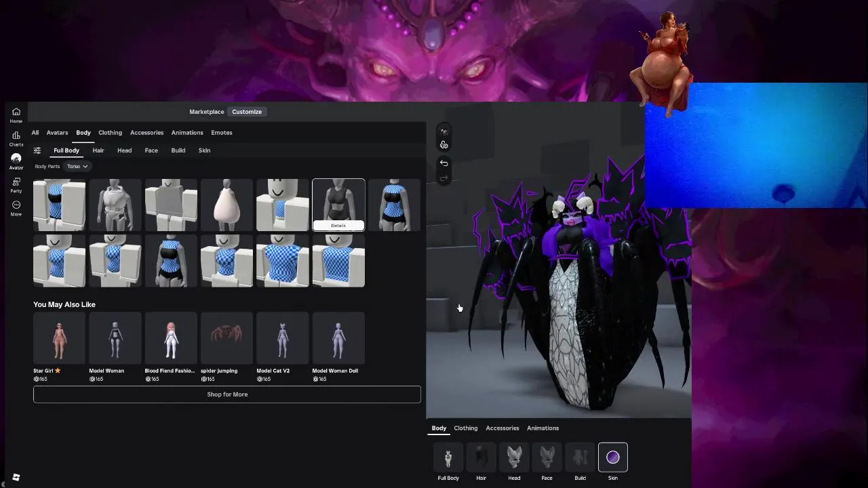Click the Shop for More button
This screenshot has height=488, width=868.
227,394
